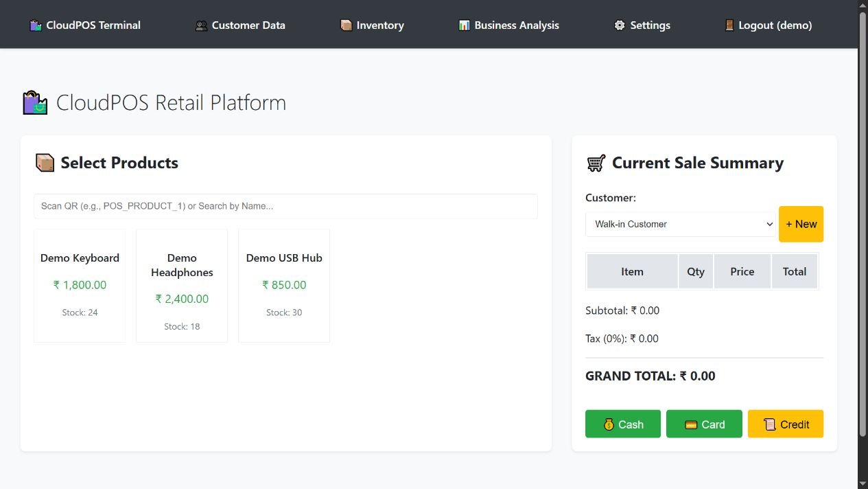Open CloudPOS Terminal menu item
868x489 pixels.
85,25
